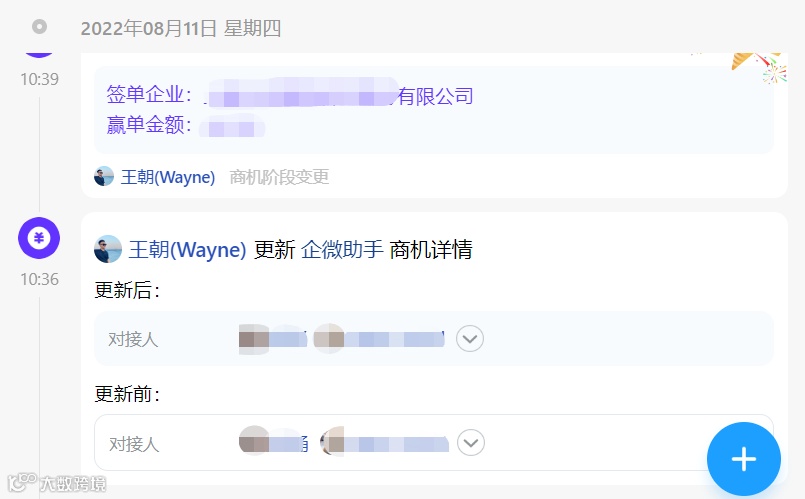Click first contact avatar in 更新后 对接人
Viewport: 805px width, 499px height.
[x=254, y=339]
